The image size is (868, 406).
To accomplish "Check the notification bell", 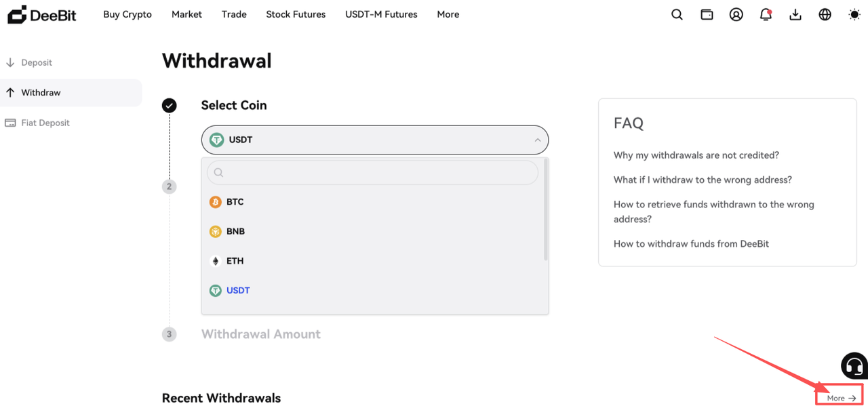I will pyautogui.click(x=766, y=14).
